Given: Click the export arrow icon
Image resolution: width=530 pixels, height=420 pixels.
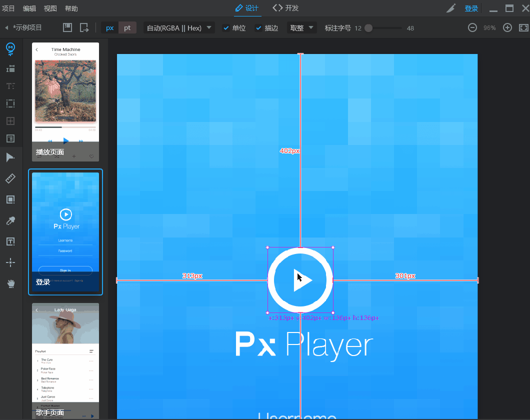Looking at the screenshot, I should (x=84, y=27).
